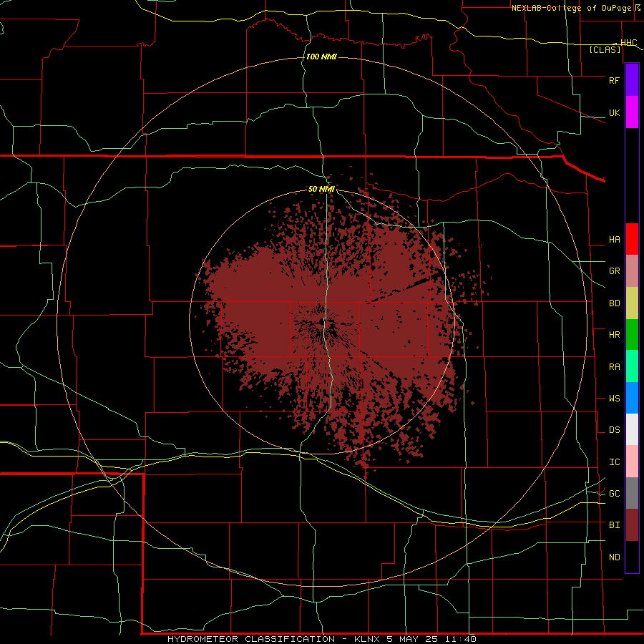Click the BI legend label
Viewport: 644px width, 644px height.
point(614,525)
